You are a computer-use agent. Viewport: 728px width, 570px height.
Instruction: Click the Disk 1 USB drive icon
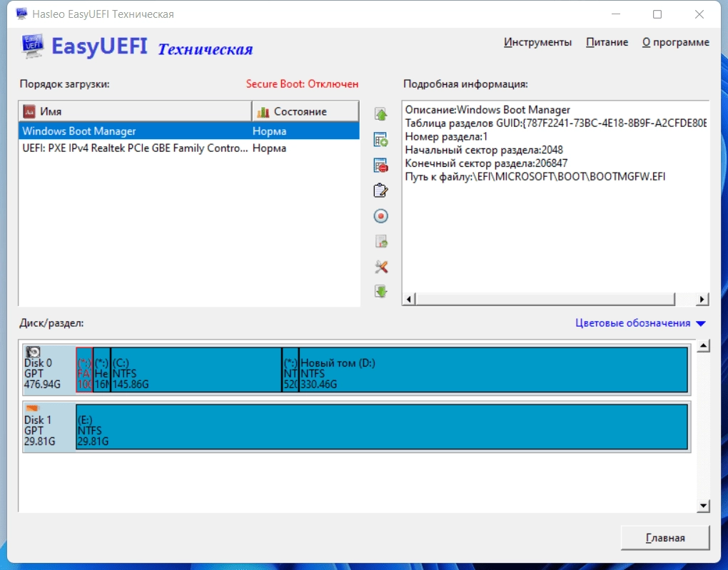pyautogui.click(x=32, y=408)
